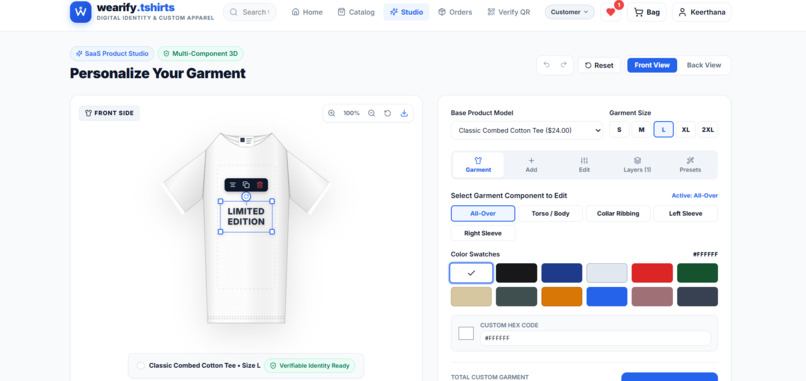Viewport: 806px width, 381px height.
Task: Pick the red color swatch
Action: click(x=652, y=273)
